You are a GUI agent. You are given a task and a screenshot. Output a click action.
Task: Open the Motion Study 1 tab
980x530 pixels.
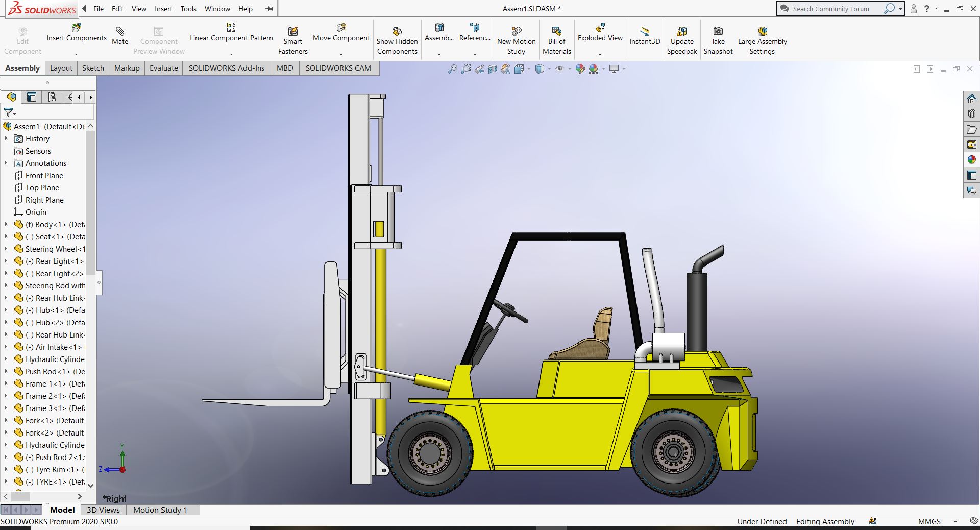coord(160,510)
